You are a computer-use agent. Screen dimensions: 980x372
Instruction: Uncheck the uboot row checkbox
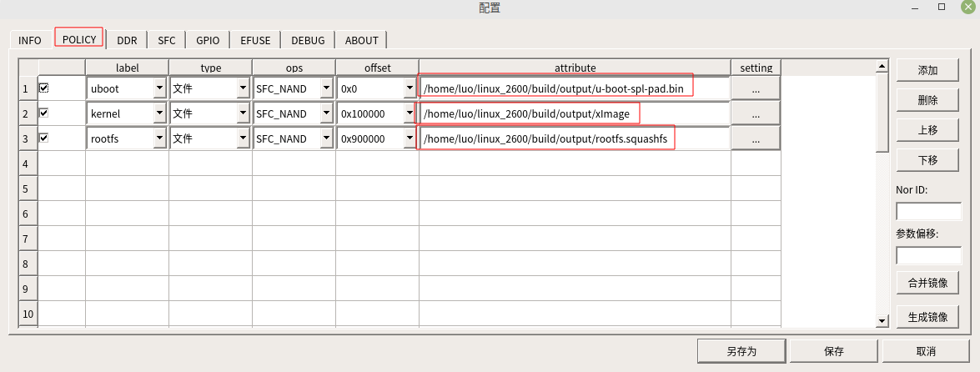click(44, 87)
